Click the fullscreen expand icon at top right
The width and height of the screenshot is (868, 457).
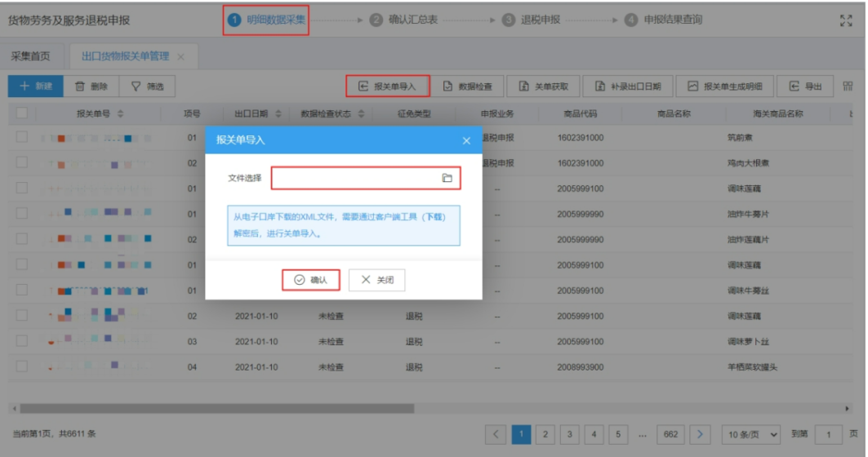click(x=846, y=20)
